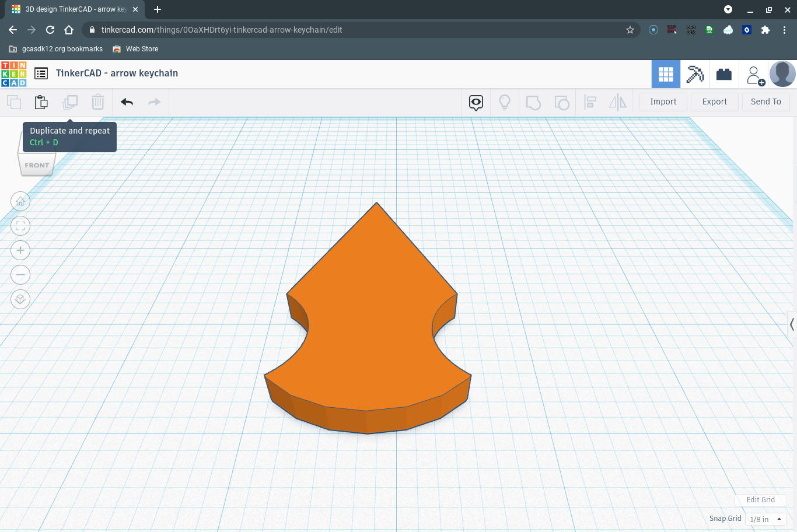The height and width of the screenshot is (532, 797).
Task: Click the QR code extension icon
Action: tap(691, 30)
